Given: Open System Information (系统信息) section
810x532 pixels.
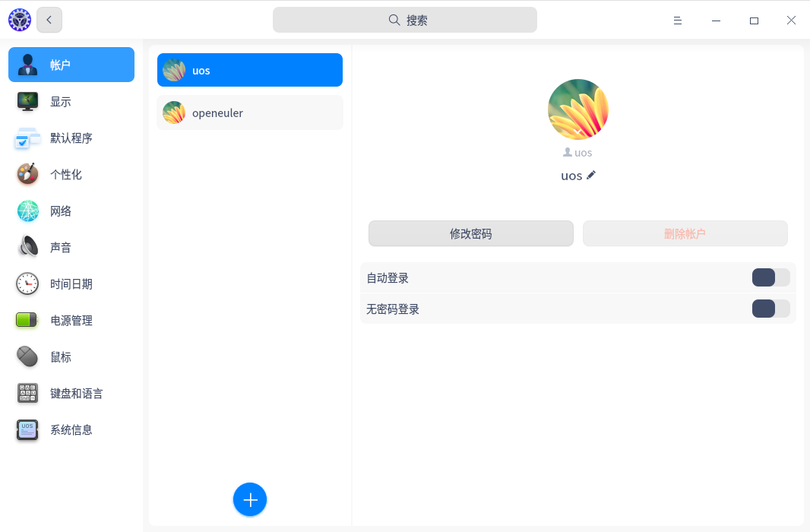Looking at the screenshot, I should point(71,430).
